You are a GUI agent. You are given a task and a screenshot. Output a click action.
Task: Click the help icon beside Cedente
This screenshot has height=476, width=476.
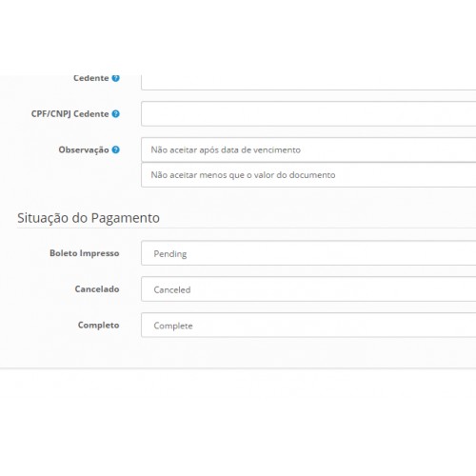click(x=116, y=78)
